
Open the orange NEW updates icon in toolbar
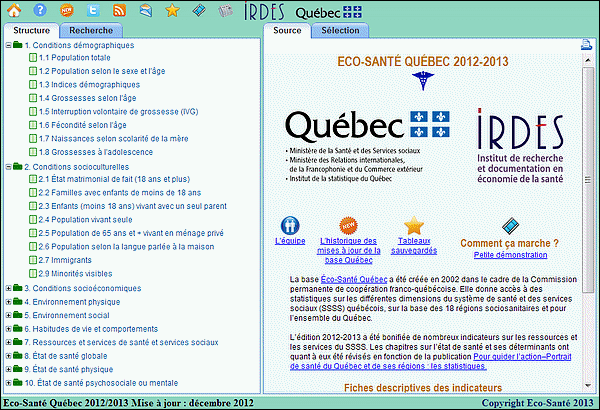(67, 10)
